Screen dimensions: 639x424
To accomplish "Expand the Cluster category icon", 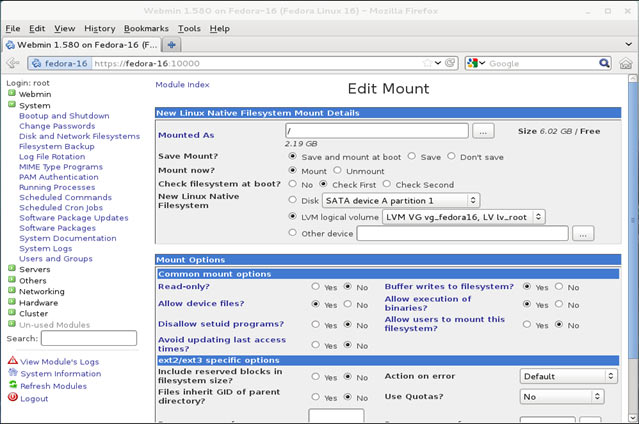I will [12, 313].
